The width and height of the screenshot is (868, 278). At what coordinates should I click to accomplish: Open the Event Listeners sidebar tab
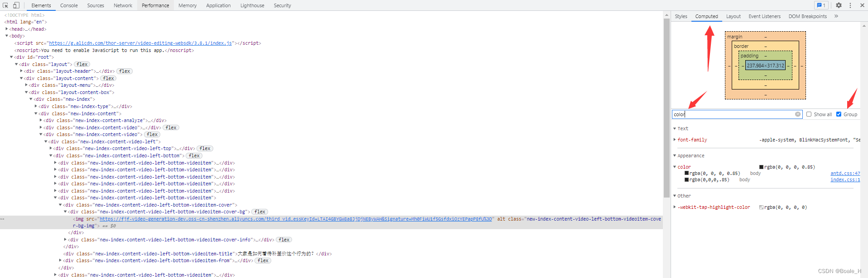(764, 16)
